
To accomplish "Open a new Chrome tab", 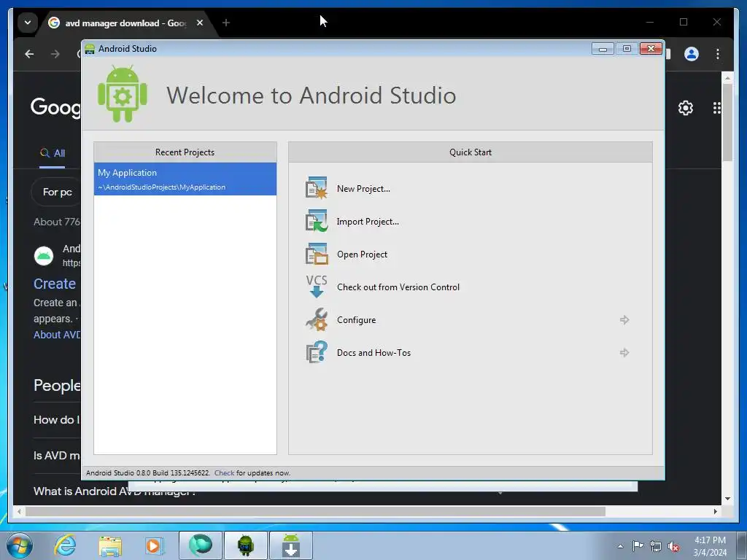I will [226, 23].
